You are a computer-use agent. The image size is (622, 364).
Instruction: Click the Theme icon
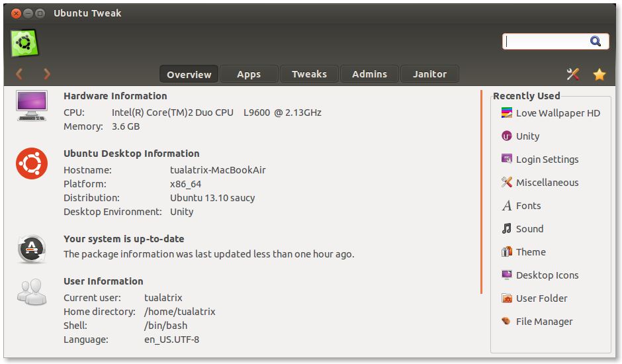point(507,251)
